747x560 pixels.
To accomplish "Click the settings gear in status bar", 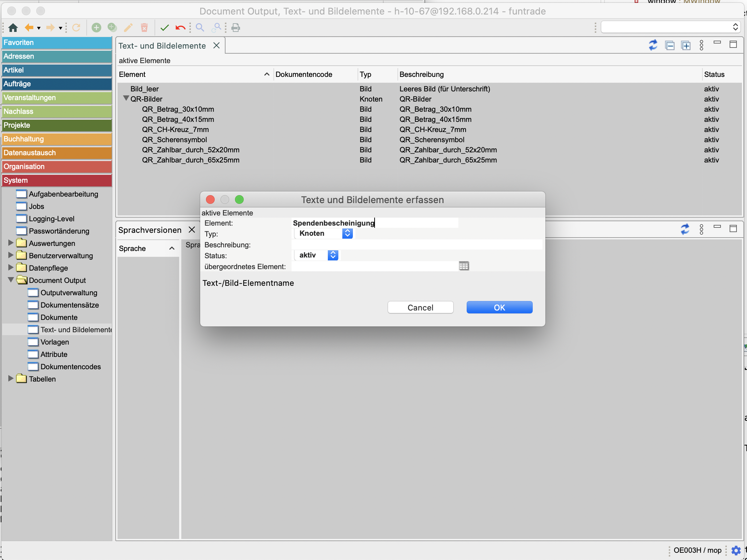I will coord(736,550).
